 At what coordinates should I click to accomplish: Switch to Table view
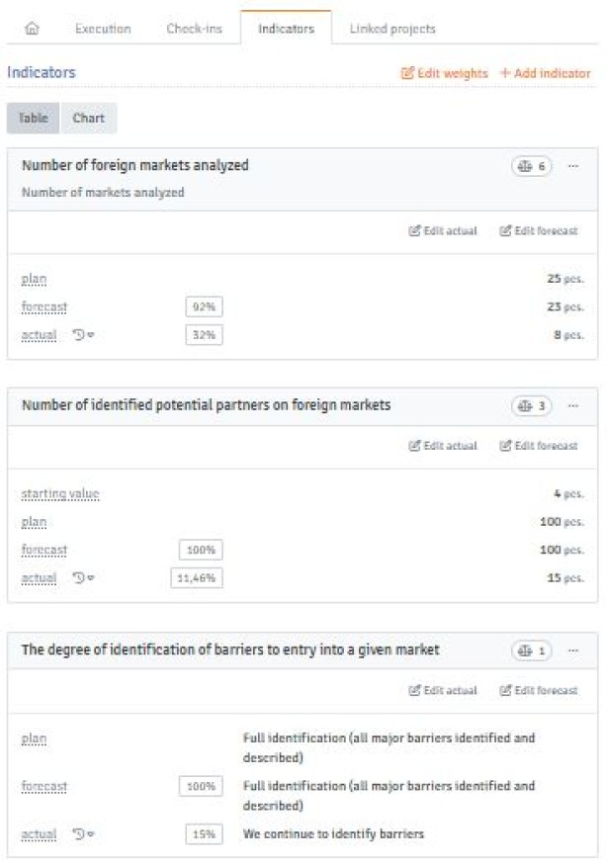(34, 119)
